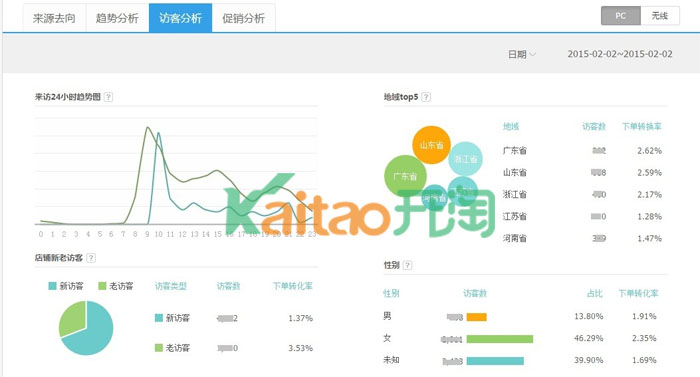Screen dimensions: 700x377
Task: Expand the 日期 dropdown
Action: (521, 54)
